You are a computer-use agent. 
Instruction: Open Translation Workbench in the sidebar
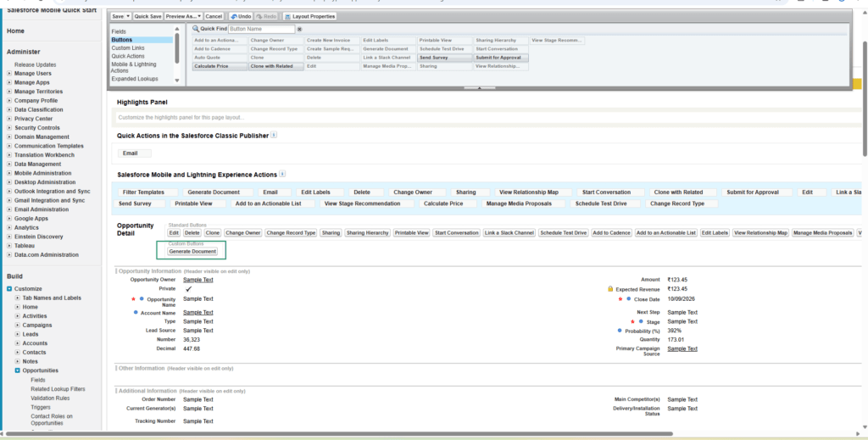click(44, 155)
